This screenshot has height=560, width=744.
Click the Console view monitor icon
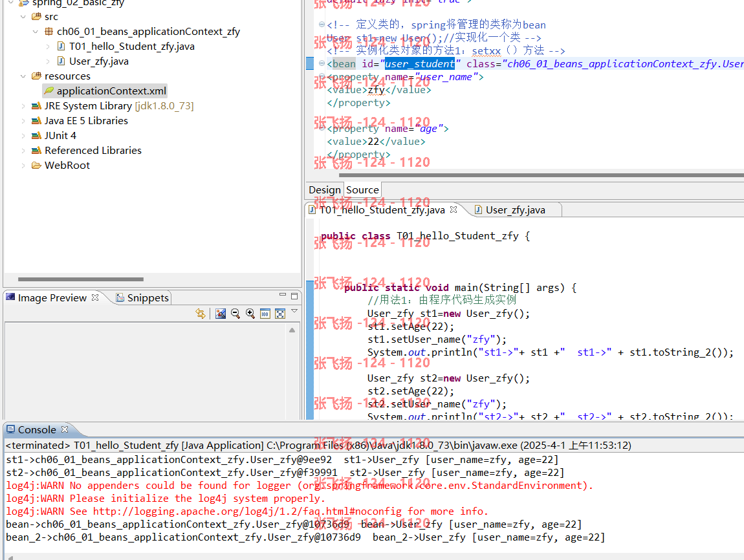point(10,429)
